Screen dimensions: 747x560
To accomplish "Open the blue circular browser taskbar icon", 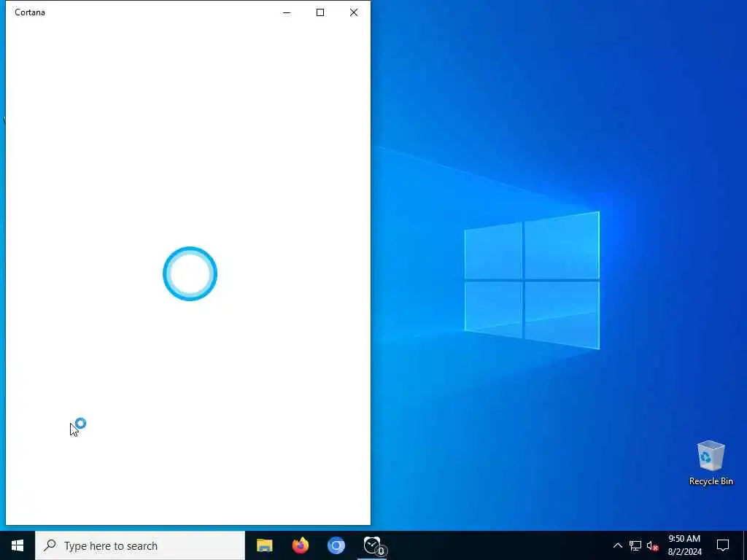I will pyautogui.click(x=336, y=545).
